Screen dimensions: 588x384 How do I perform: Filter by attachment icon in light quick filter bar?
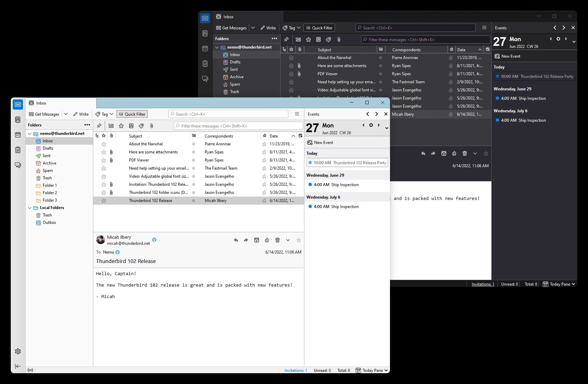click(152, 126)
